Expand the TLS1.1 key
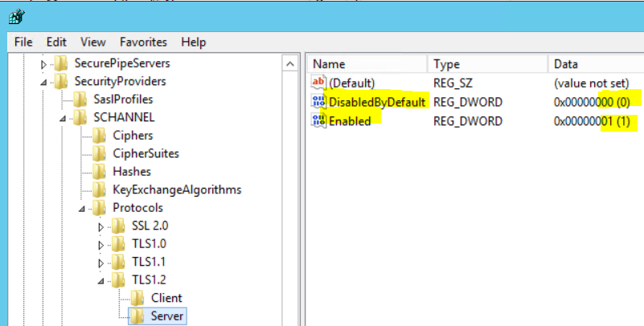This screenshot has width=644, height=326. [x=100, y=263]
